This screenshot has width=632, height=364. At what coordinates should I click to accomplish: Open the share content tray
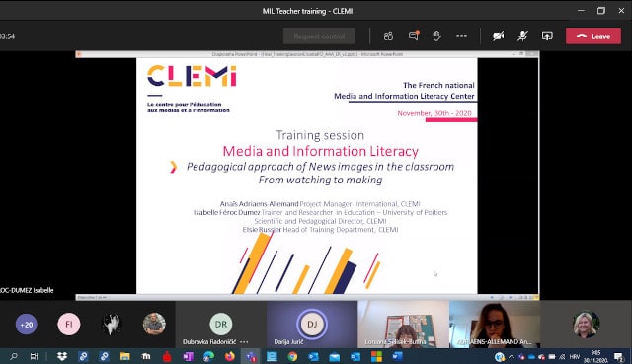click(547, 36)
